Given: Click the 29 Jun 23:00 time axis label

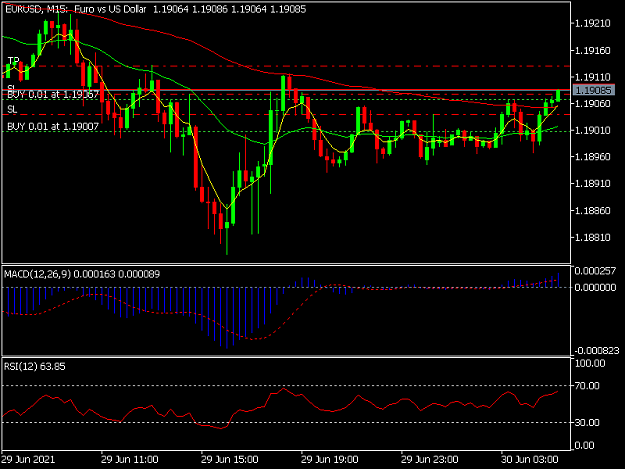Looking at the screenshot, I should [430, 459].
